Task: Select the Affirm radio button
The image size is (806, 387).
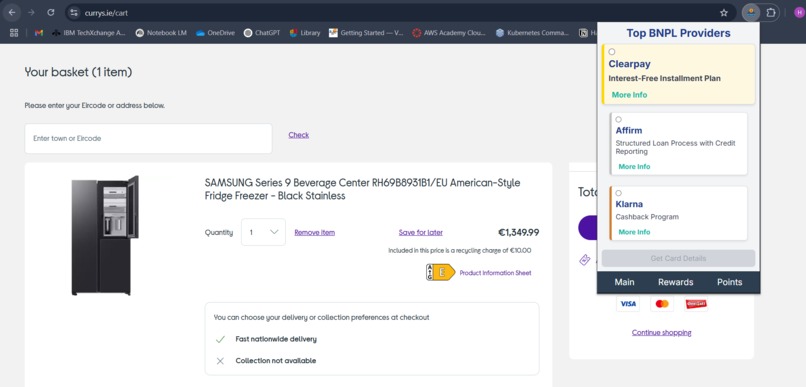Action: click(x=618, y=119)
